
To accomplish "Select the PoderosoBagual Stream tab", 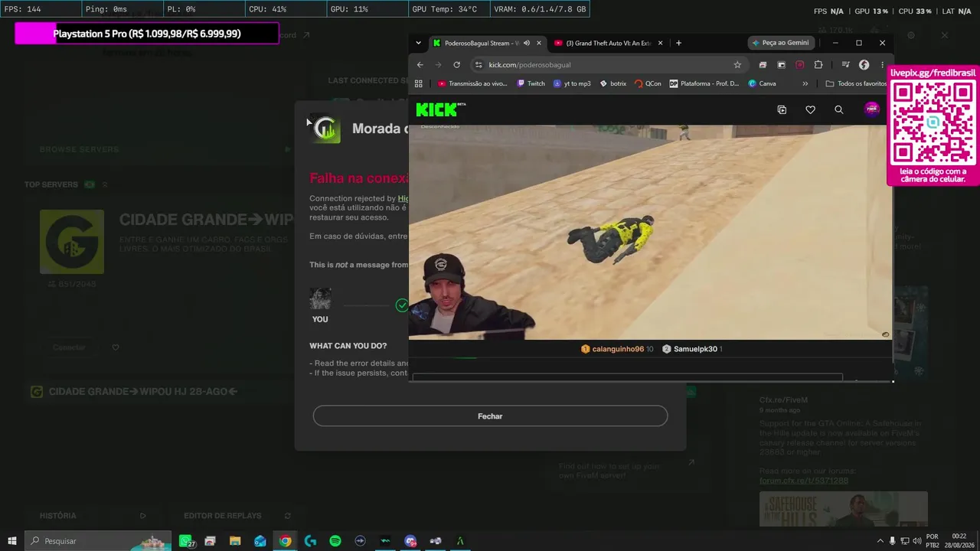I will [488, 43].
